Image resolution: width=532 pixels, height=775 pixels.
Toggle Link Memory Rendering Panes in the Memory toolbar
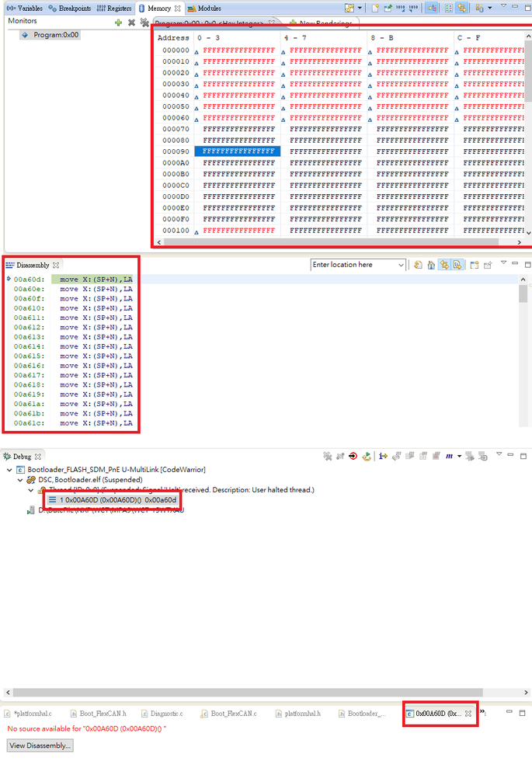click(x=462, y=8)
